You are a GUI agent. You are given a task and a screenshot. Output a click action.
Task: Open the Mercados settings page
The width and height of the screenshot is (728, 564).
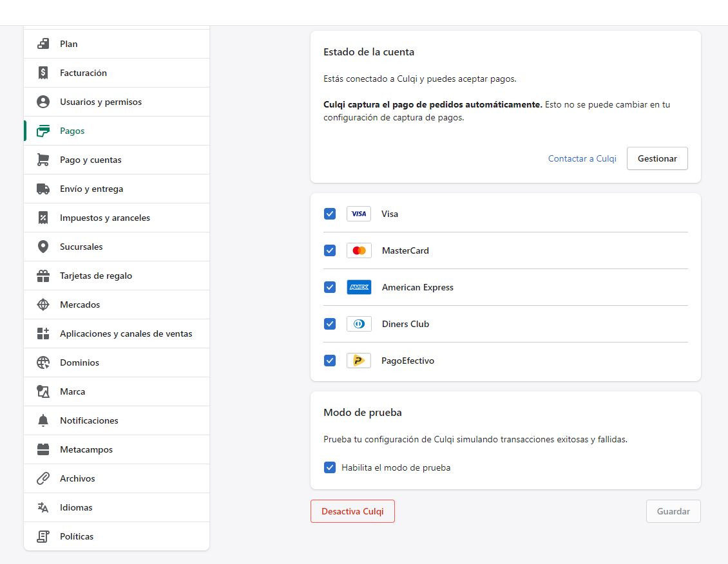point(80,305)
